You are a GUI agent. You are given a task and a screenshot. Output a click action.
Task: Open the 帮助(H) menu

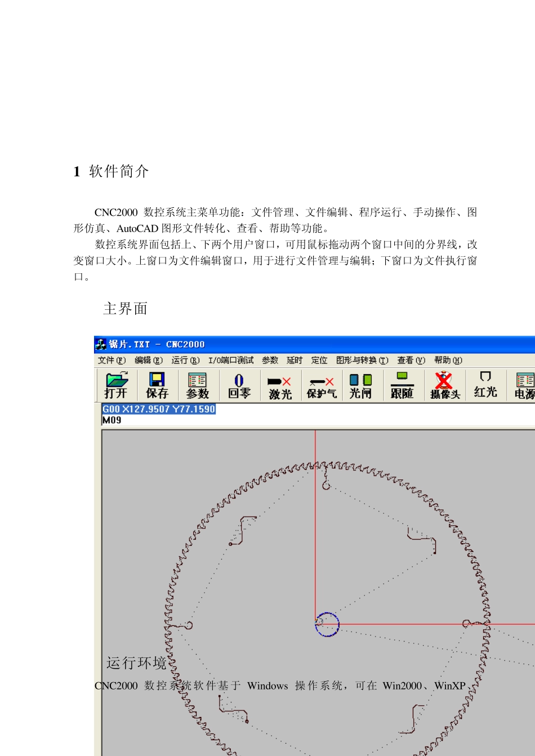click(448, 361)
